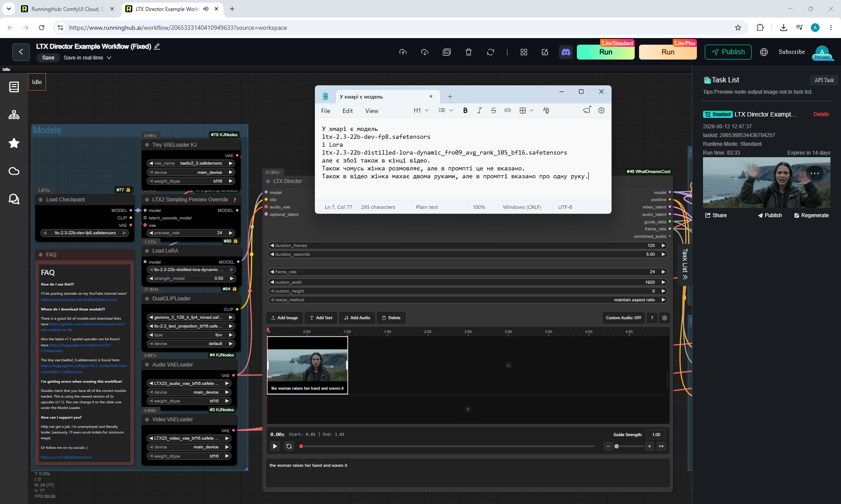Click the globe language icon near Subscribe

pos(764,52)
